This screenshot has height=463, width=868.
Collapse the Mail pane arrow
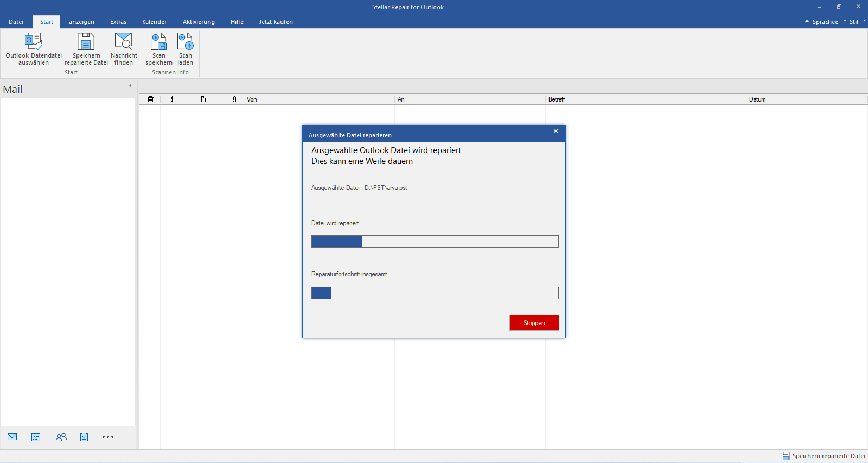point(130,86)
